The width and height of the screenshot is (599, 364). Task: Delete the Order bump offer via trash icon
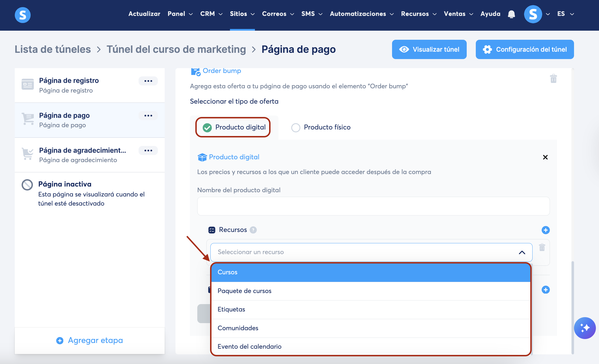[x=553, y=79]
